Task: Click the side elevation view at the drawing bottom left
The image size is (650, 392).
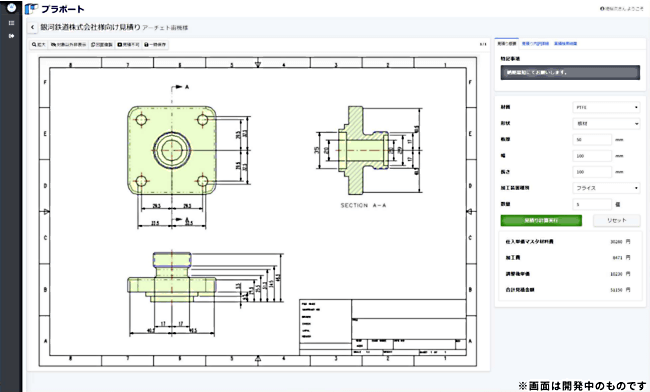Action: (172, 277)
